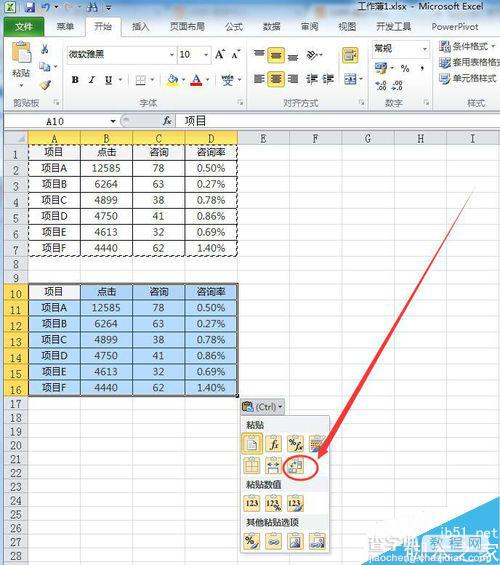Choose the Paste as Linked Picture option

pyautogui.click(x=317, y=541)
